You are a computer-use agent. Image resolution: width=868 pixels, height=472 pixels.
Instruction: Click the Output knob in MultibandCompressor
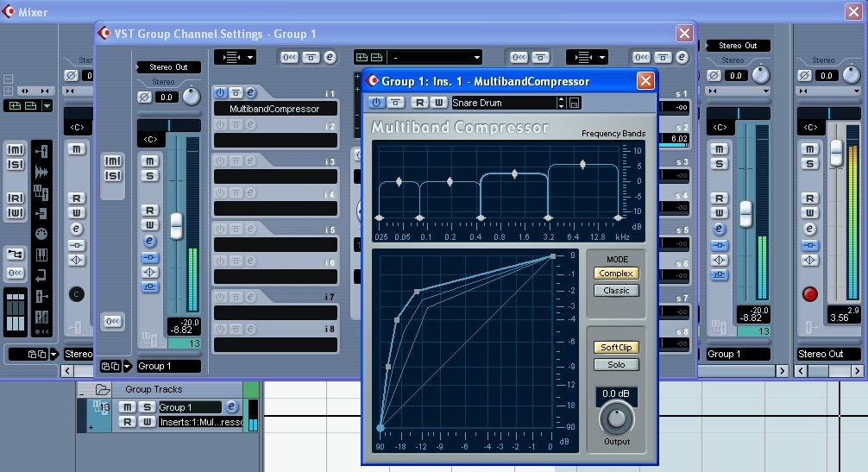point(617,419)
